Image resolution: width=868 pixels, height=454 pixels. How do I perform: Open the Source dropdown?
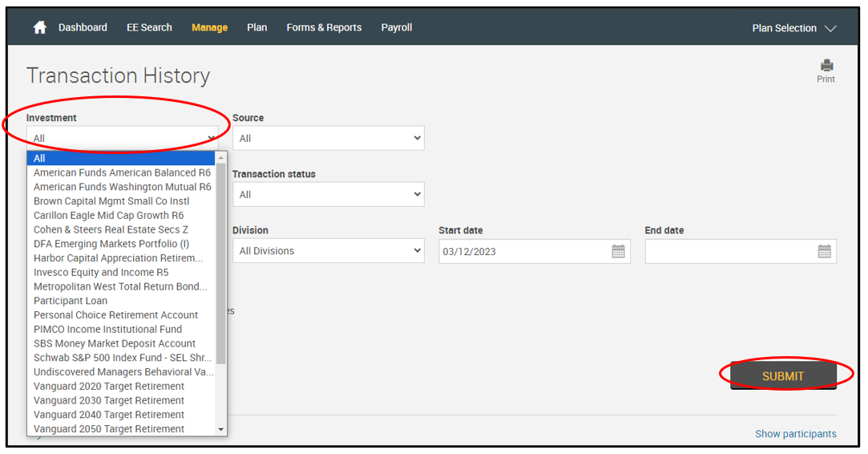328,138
